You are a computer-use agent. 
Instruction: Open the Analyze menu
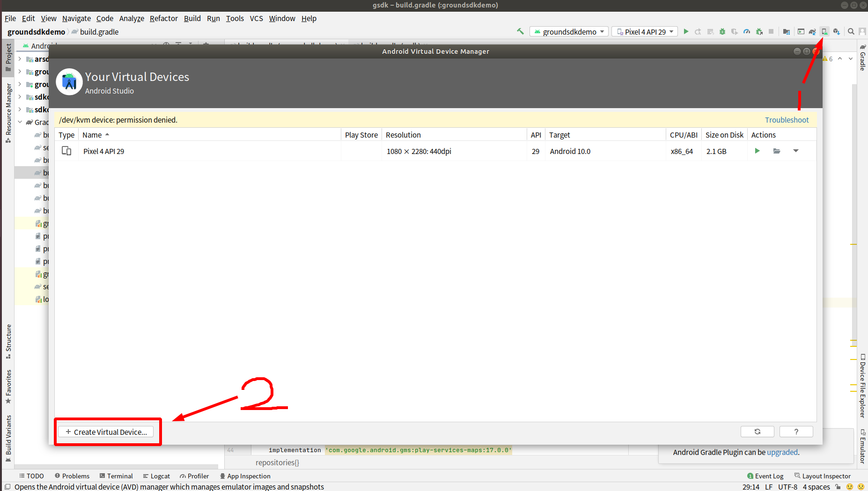[x=132, y=18]
